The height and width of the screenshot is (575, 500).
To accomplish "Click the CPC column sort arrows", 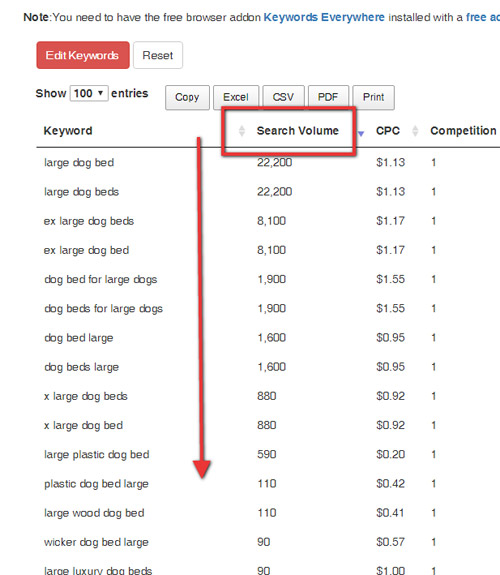I will point(415,131).
